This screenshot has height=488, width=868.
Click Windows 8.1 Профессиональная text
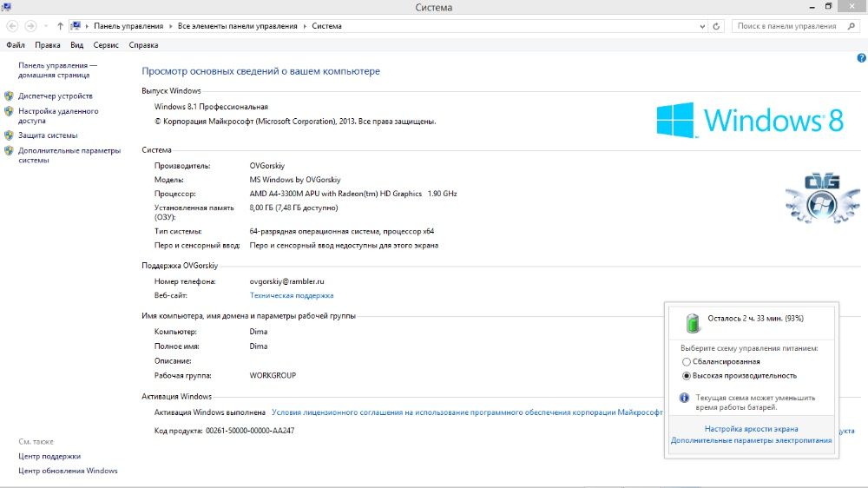click(x=211, y=107)
